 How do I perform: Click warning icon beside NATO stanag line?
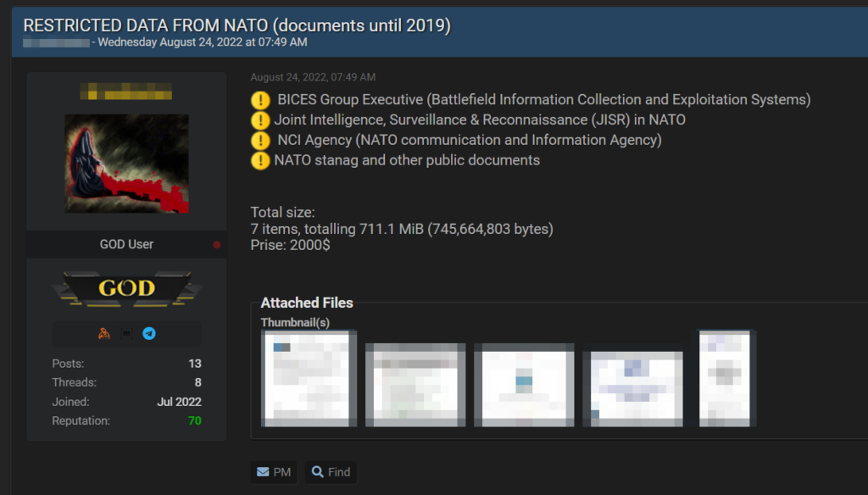click(260, 160)
